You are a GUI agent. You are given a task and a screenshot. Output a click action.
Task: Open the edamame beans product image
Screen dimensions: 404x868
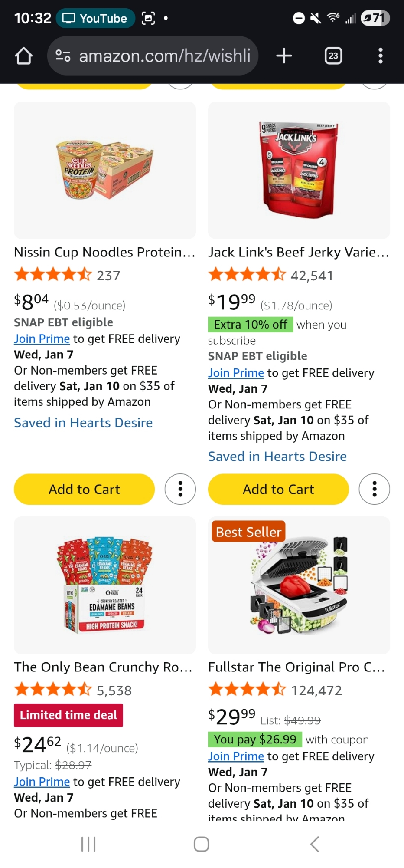(105, 585)
